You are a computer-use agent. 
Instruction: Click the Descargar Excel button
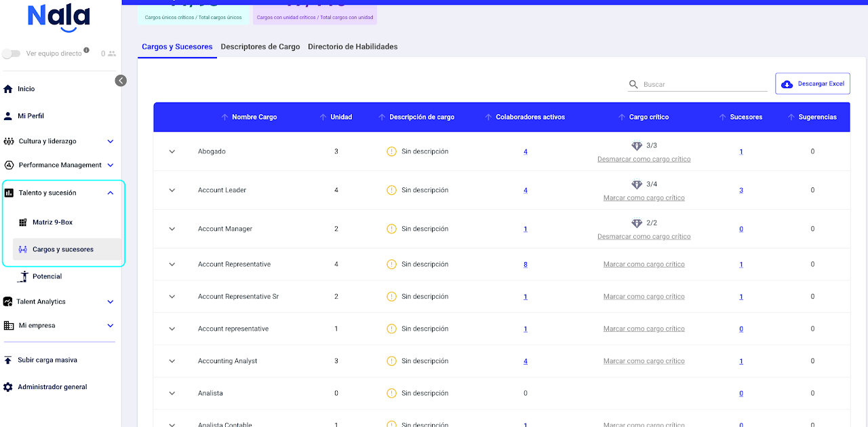[x=812, y=84]
